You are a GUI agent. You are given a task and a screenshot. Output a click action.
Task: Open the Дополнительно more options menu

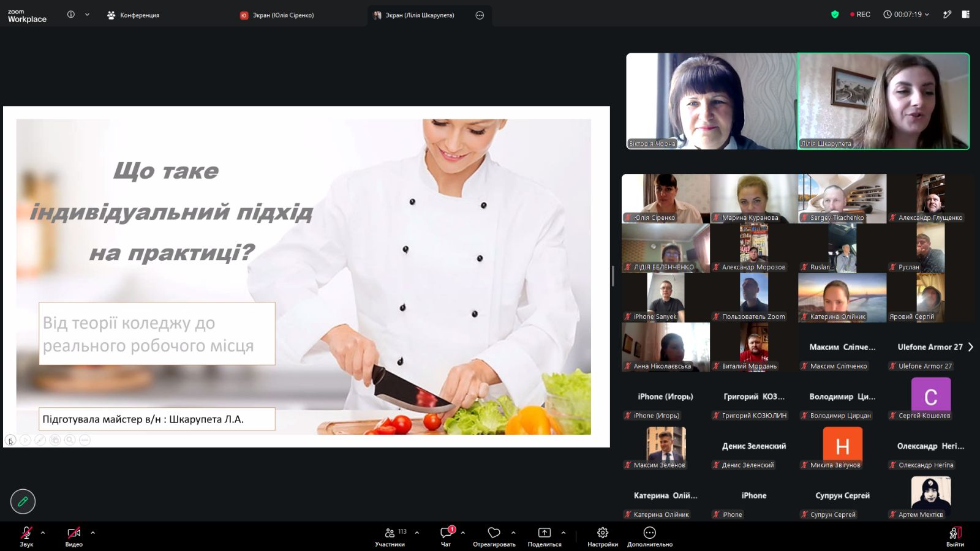point(650,536)
